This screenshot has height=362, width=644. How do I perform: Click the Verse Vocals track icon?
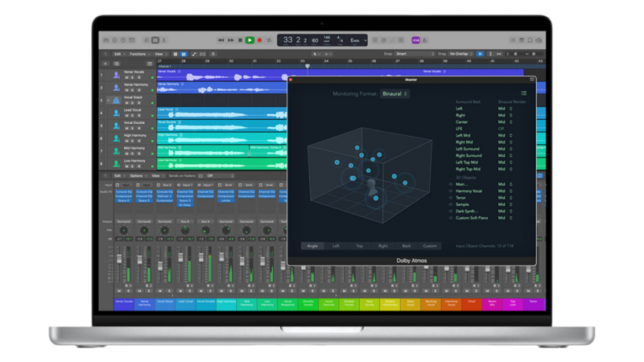tap(117, 76)
